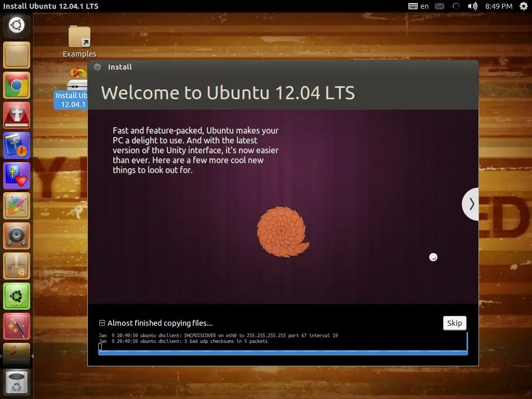Click the Skip button
Viewport: 532px width, 399px height.
(x=454, y=323)
